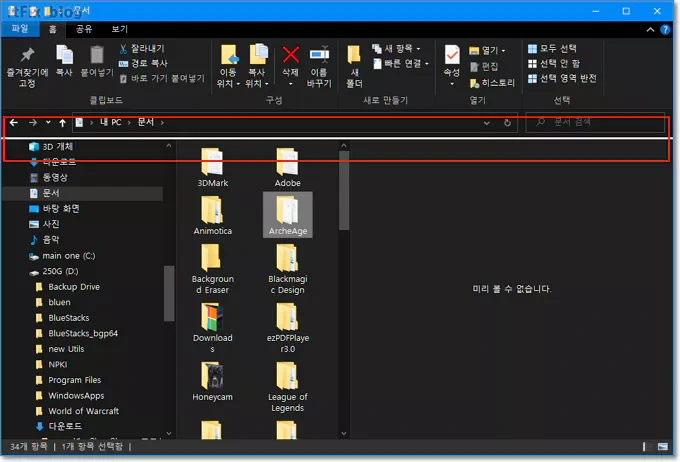Open Help question mark icon
Image resolution: width=680 pixels, height=462 pixels.
[x=665, y=29]
